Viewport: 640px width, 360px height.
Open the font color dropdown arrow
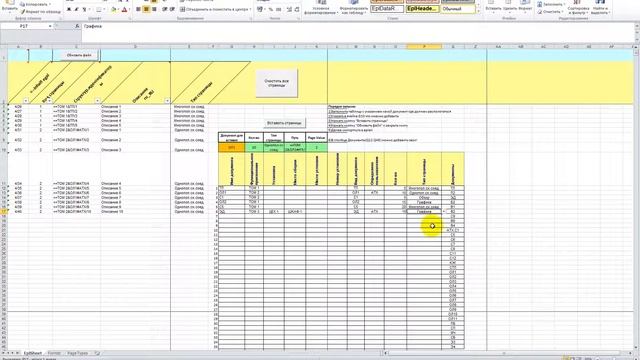click(x=130, y=9)
